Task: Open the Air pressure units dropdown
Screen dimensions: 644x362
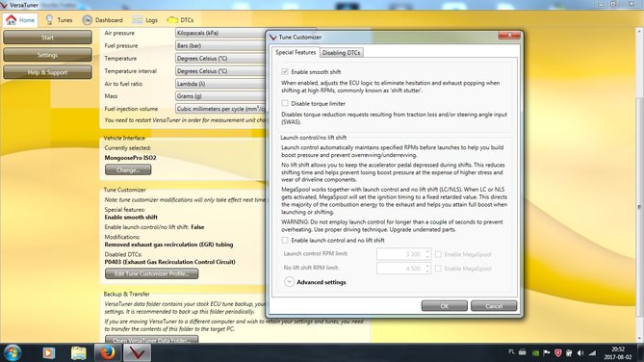Action: click(x=221, y=33)
